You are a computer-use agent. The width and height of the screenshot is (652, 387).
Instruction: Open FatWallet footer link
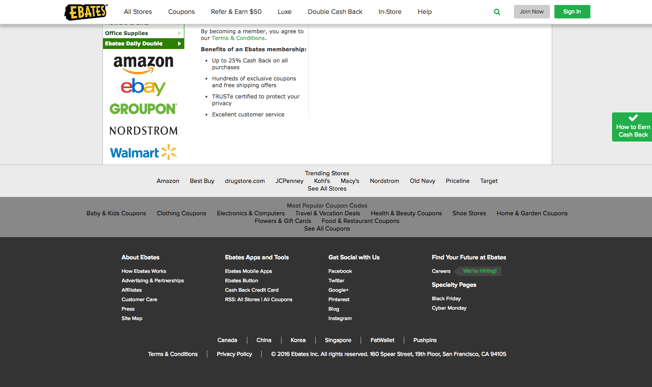pyautogui.click(x=382, y=340)
